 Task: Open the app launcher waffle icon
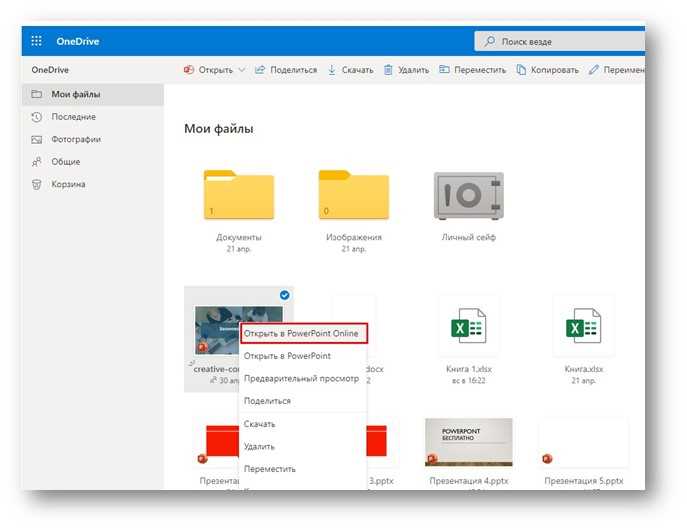tap(37, 41)
